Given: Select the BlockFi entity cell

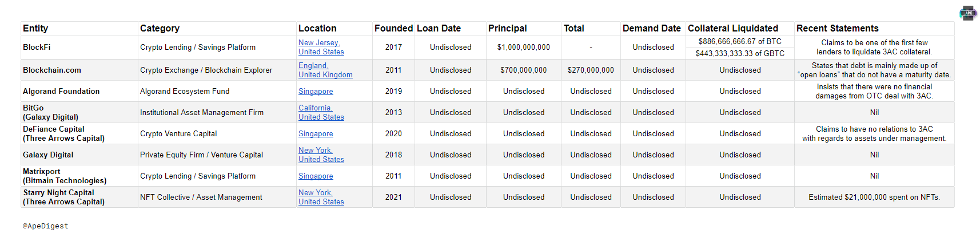Looking at the screenshot, I should [x=37, y=47].
